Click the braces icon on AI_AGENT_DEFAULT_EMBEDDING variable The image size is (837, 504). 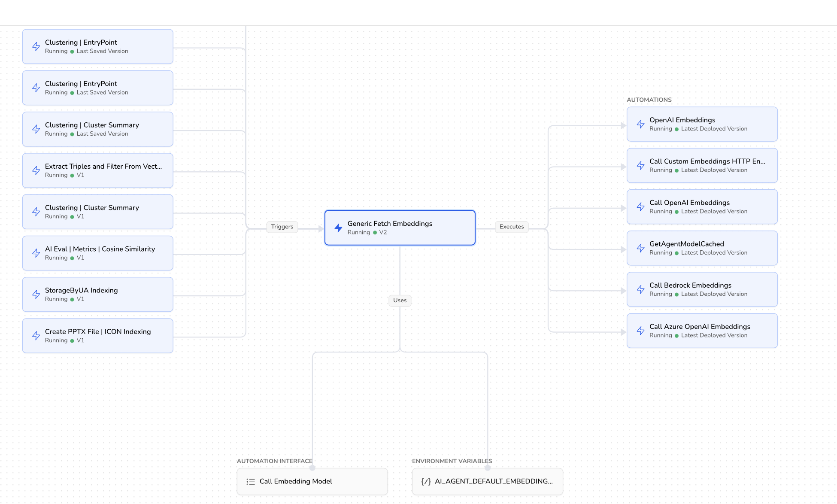click(x=426, y=482)
